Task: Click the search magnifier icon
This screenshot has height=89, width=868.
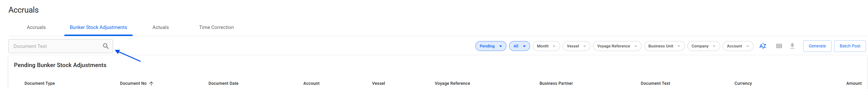Action: [106, 46]
